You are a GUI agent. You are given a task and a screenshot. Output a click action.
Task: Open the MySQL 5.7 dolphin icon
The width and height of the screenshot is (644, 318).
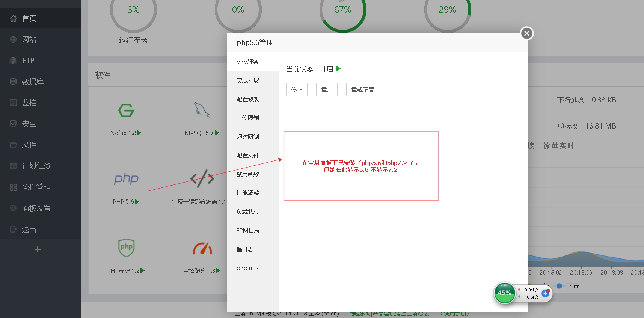tap(202, 110)
